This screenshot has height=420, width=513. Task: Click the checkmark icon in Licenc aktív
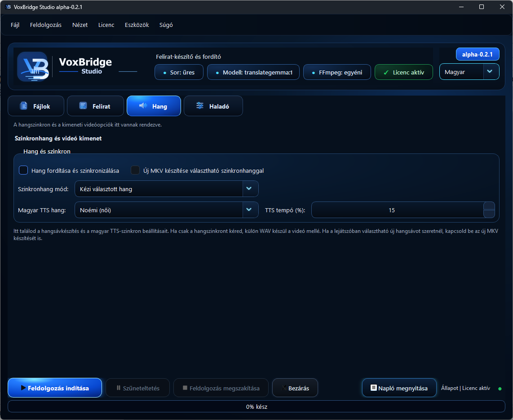tap(386, 73)
